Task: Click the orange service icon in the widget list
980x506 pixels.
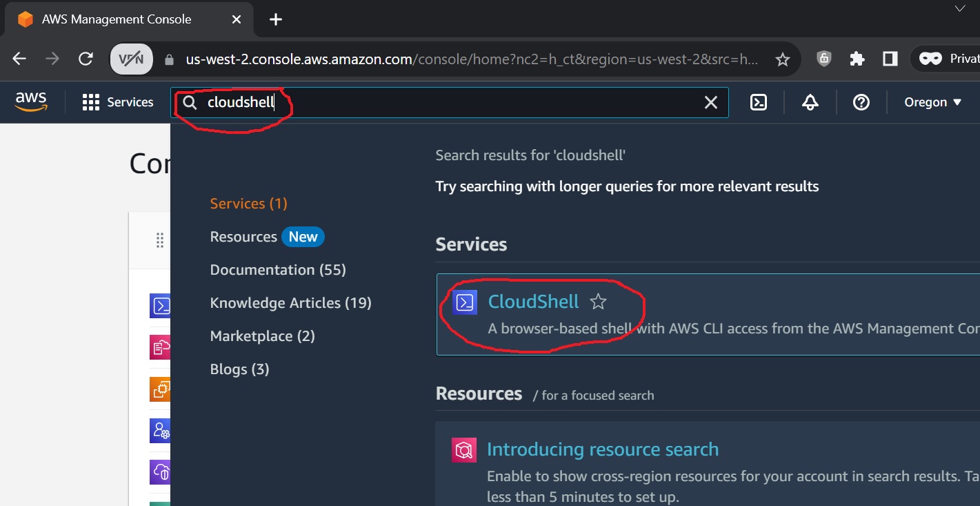Action: [160, 389]
